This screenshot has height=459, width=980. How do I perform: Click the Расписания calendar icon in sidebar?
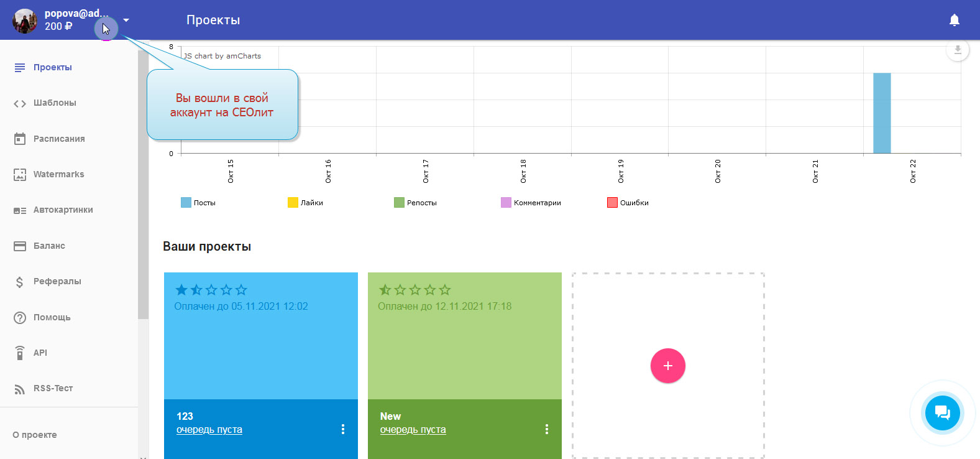[20, 139]
